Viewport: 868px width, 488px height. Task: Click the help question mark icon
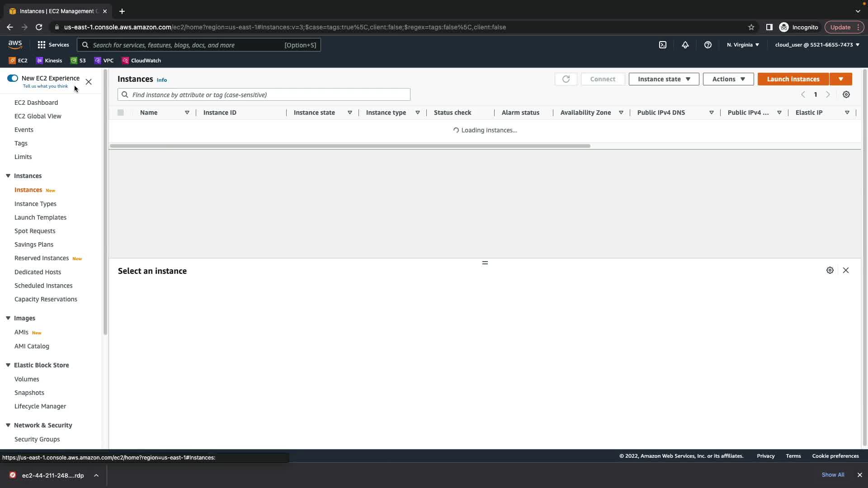(708, 45)
